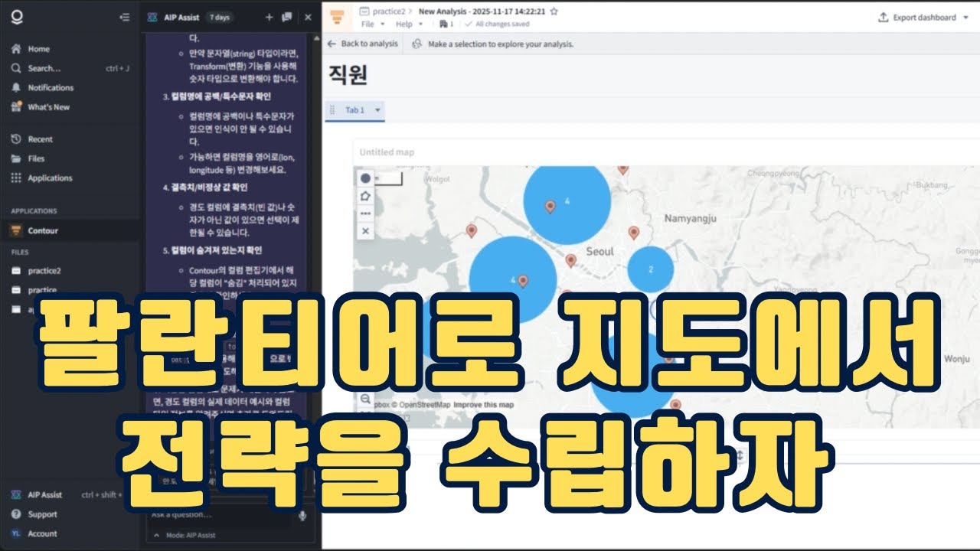Click the Palantir logo in the sidebar
Screen dimensions: 980x551
coord(16,17)
